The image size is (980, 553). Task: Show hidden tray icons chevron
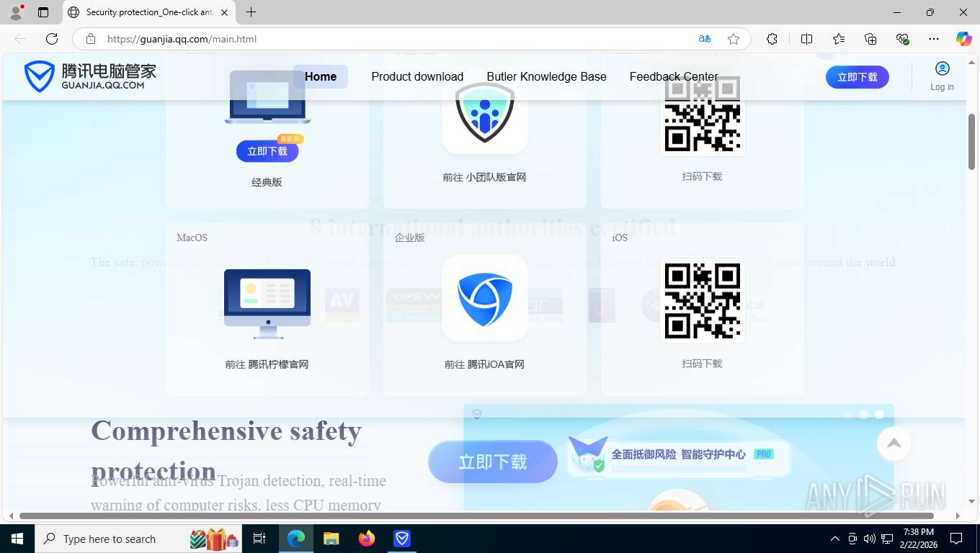[835, 539]
